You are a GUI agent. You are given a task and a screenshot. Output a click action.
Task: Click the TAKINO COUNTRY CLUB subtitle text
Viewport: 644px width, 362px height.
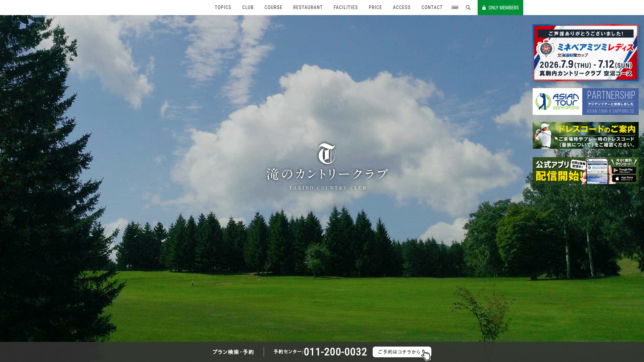[328, 188]
